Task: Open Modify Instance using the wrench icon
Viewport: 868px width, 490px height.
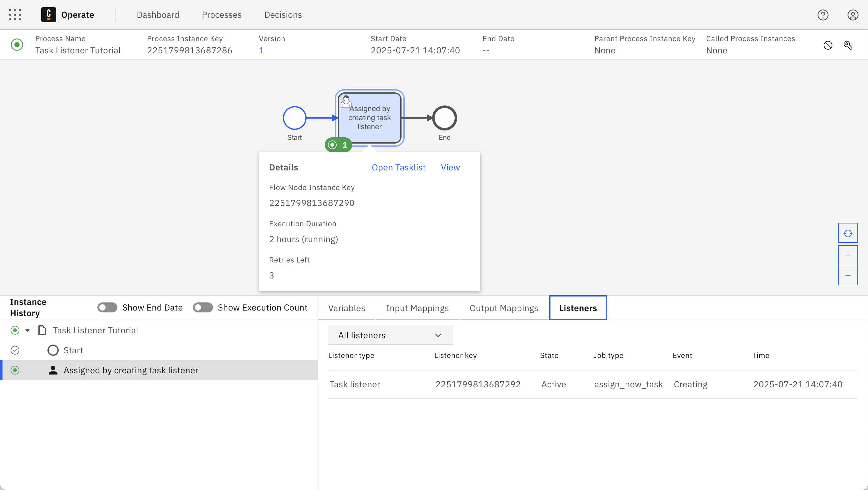Action: 848,45
